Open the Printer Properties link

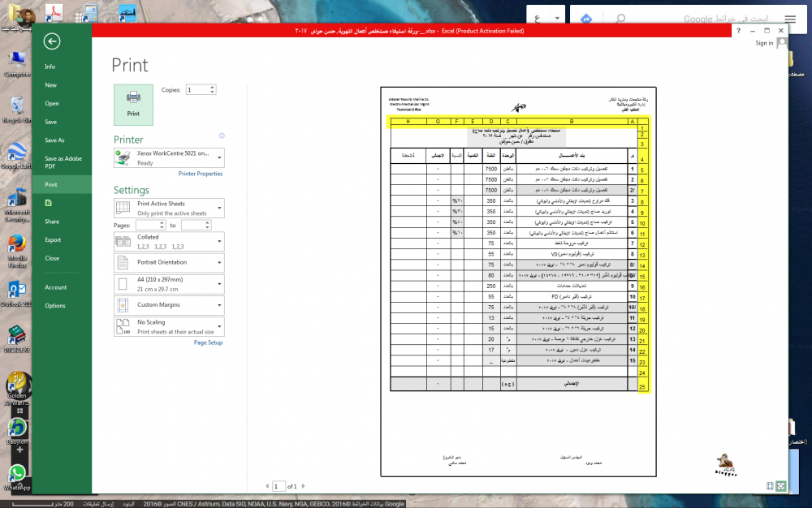point(201,174)
